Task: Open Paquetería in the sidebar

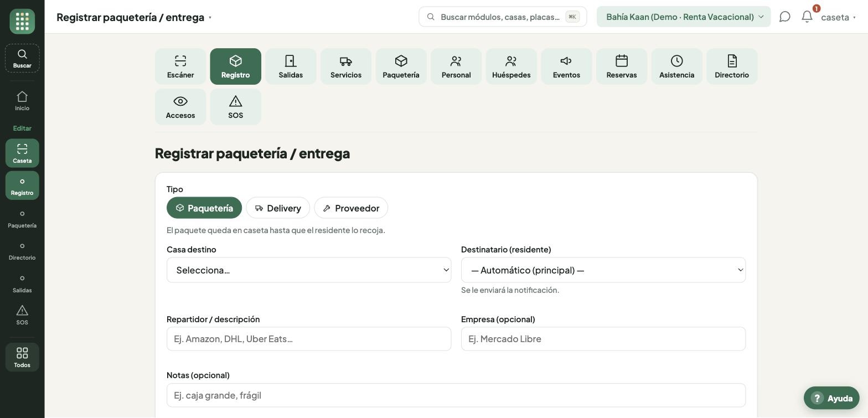Action: click(x=22, y=218)
